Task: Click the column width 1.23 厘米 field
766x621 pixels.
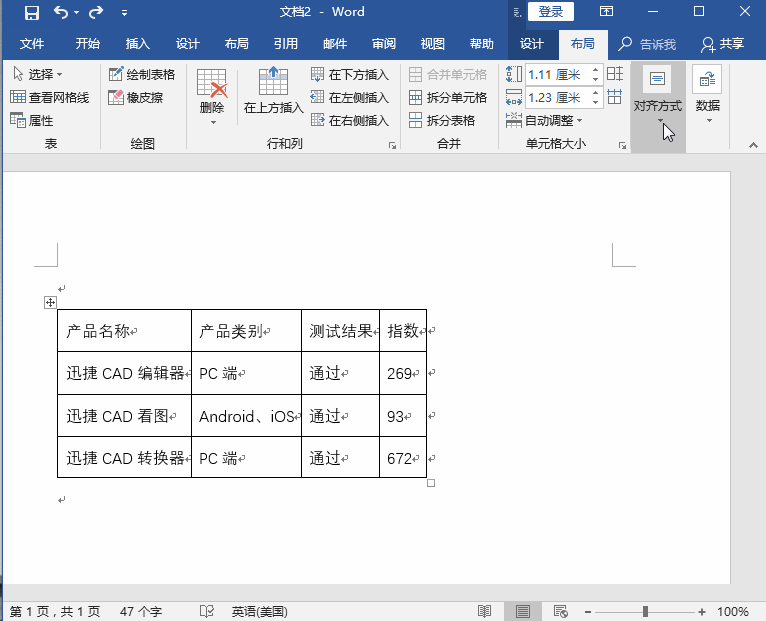Action: 557,98
